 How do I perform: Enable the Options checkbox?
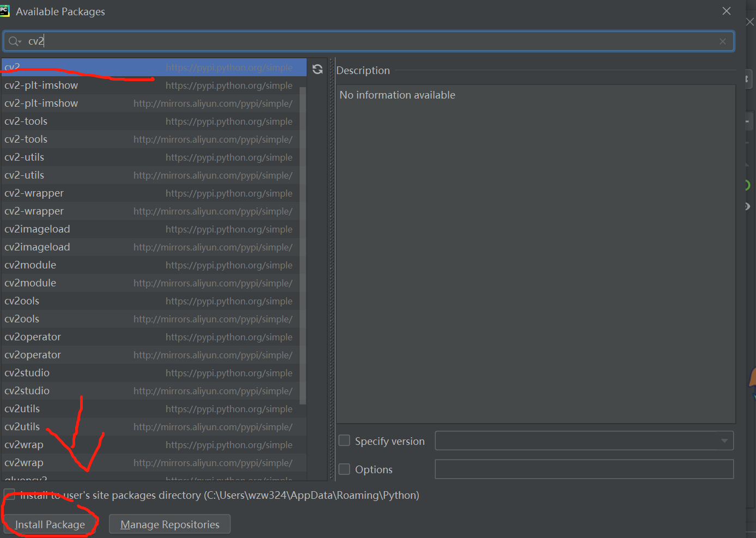click(x=344, y=469)
